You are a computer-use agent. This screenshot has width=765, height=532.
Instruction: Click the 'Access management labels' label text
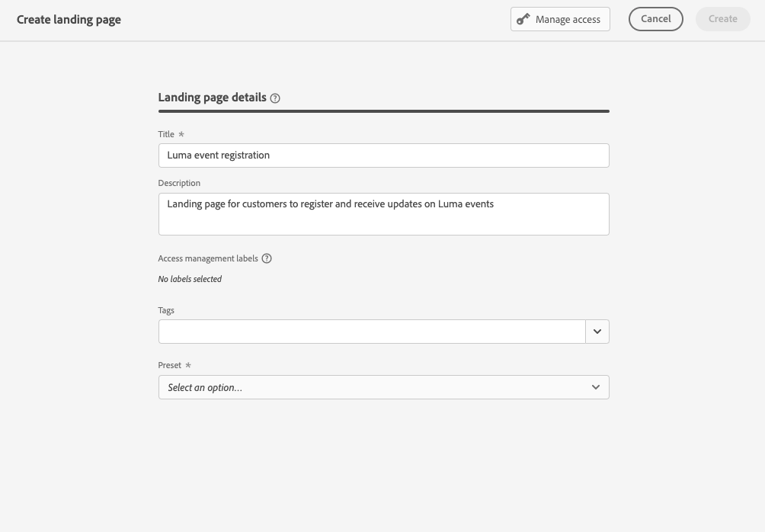(x=208, y=258)
